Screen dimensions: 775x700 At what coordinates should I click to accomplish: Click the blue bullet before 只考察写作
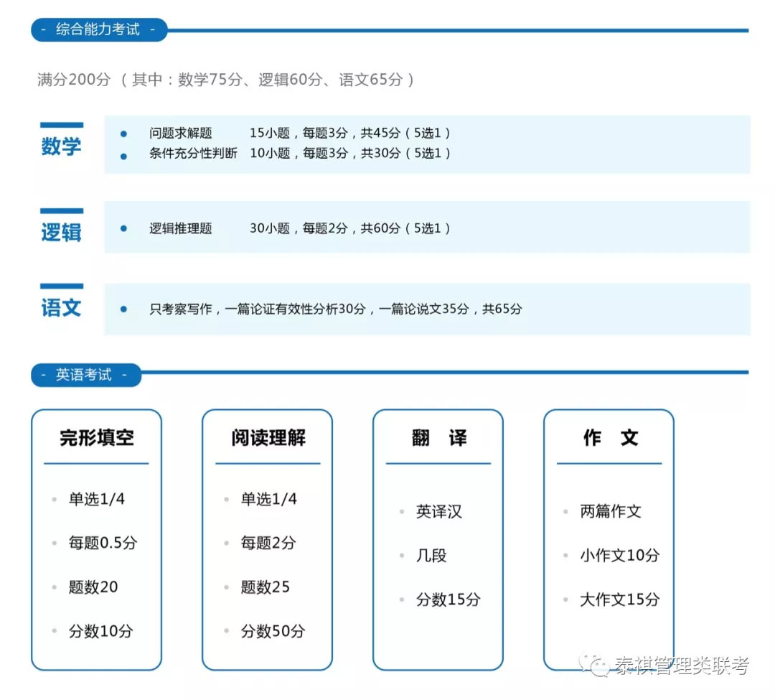point(123,309)
